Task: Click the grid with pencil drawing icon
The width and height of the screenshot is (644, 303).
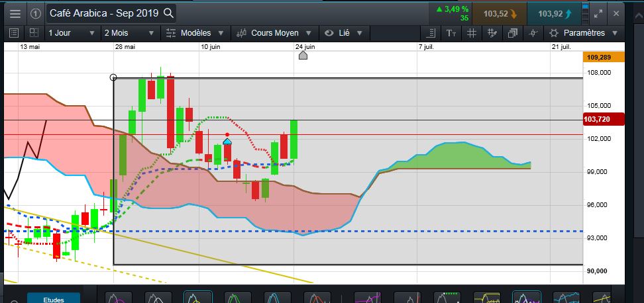Action: coord(492,33)
